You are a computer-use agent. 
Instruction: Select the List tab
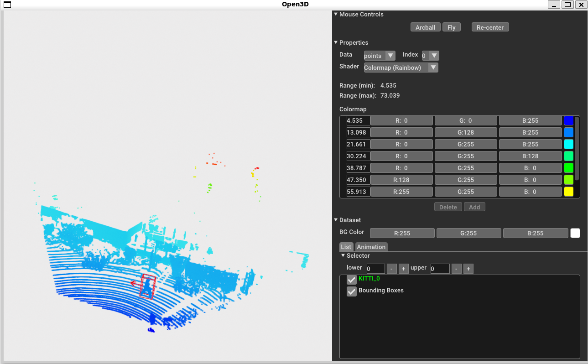click(x=346, y=247)
